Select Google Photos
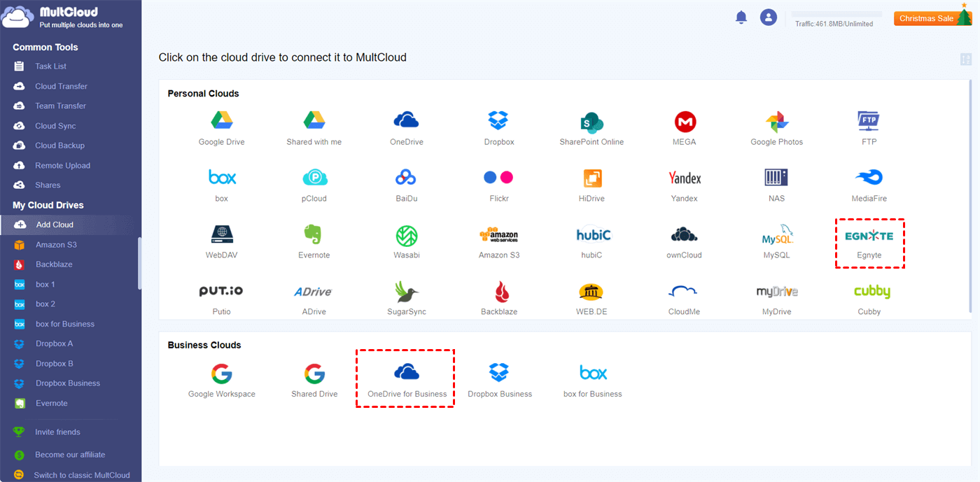Screen dimensions: 980x482 point(776,128)
